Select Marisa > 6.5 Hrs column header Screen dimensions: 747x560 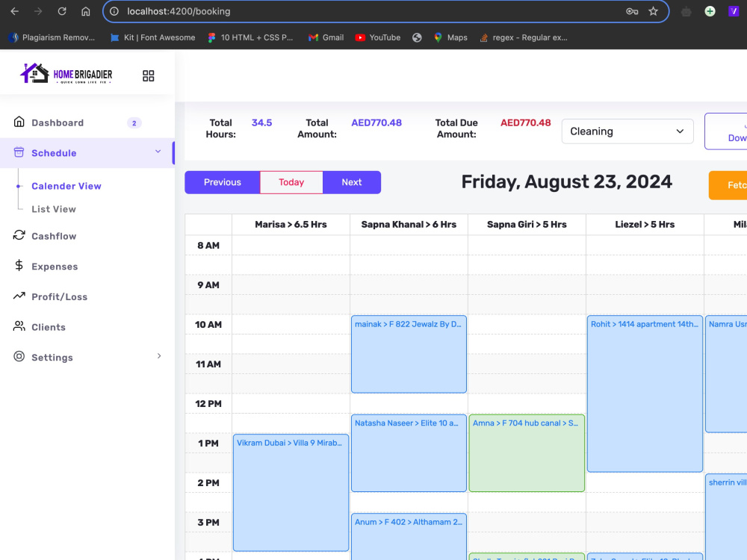coord(291,224)
